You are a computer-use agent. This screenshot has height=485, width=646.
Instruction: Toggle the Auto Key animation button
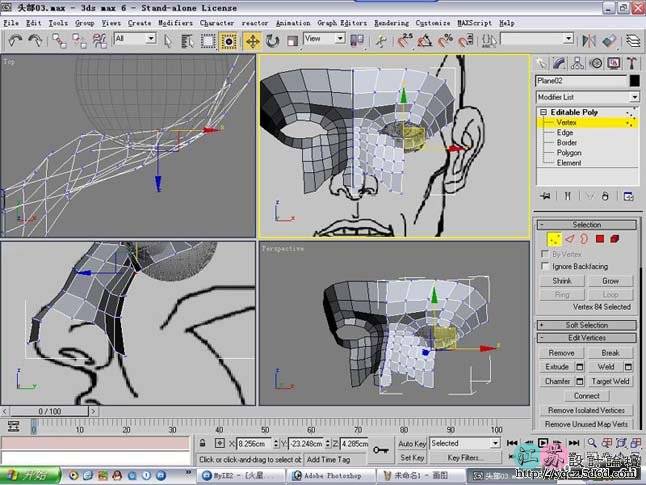pos(412,443)
